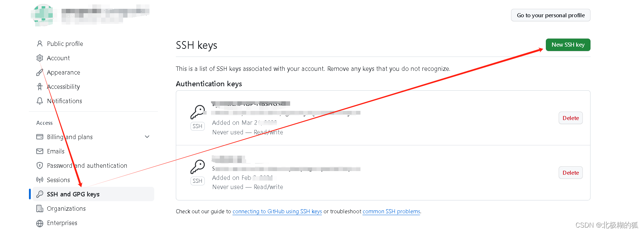The width and height of the screenshot is (644, 232).
Task: Click the Organizations building icon
Action: 40,208
